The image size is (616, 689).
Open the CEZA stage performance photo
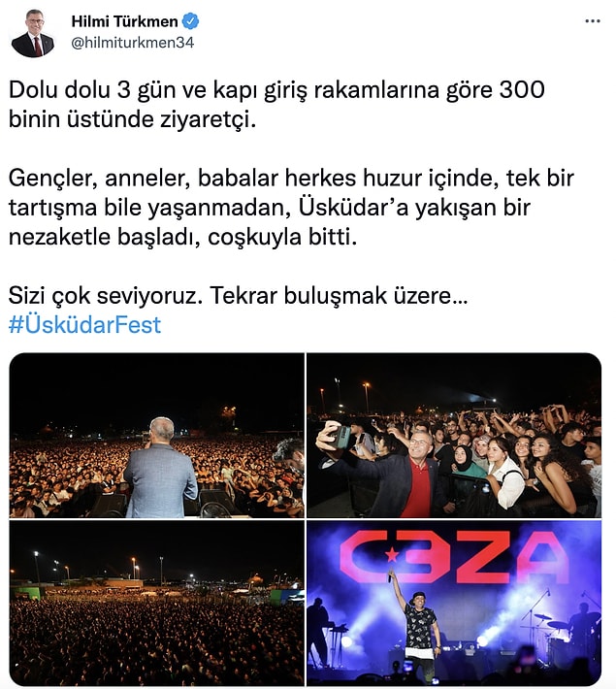454,603
